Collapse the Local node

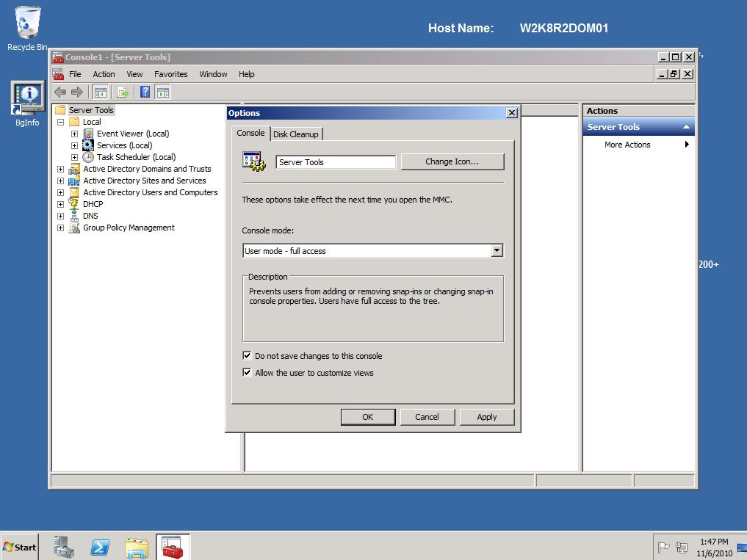coord(60,122)
